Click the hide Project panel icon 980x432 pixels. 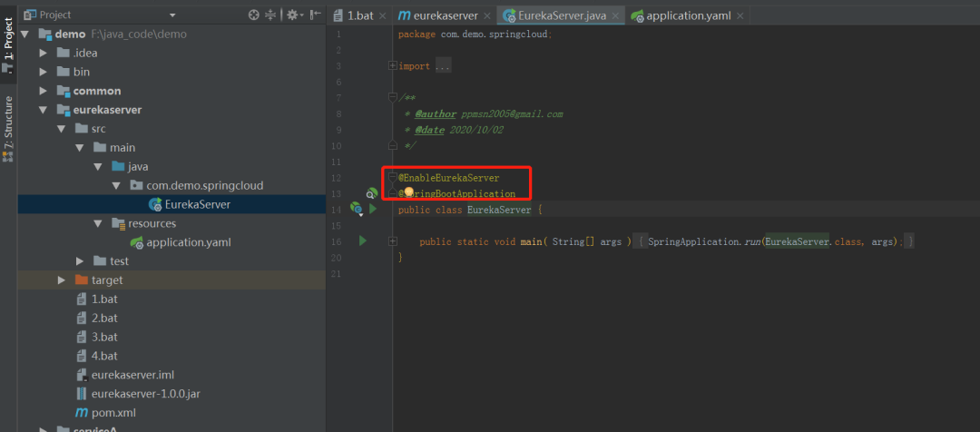(316, 15)
